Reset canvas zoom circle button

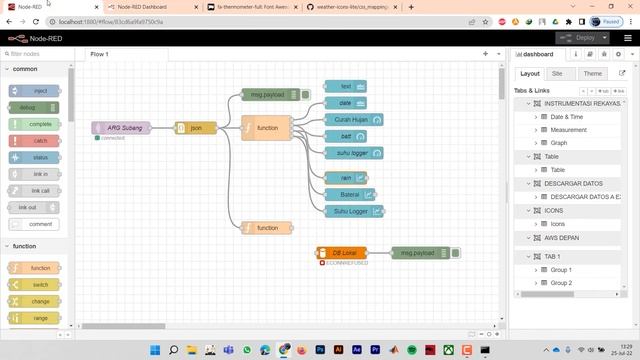pos(489,334)
